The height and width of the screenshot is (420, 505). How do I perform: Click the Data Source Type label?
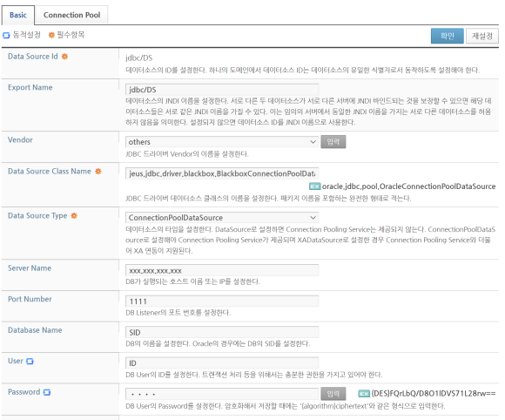(x=37, y=215)
